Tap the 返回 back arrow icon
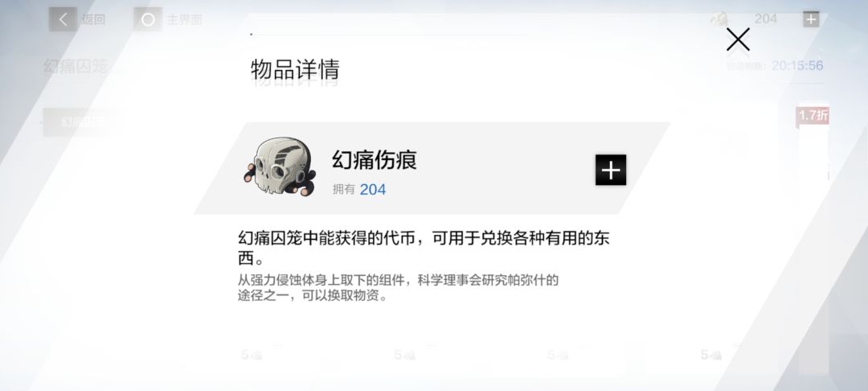The height and width of the screenshot is (391, 868). [x=63, y=20]
